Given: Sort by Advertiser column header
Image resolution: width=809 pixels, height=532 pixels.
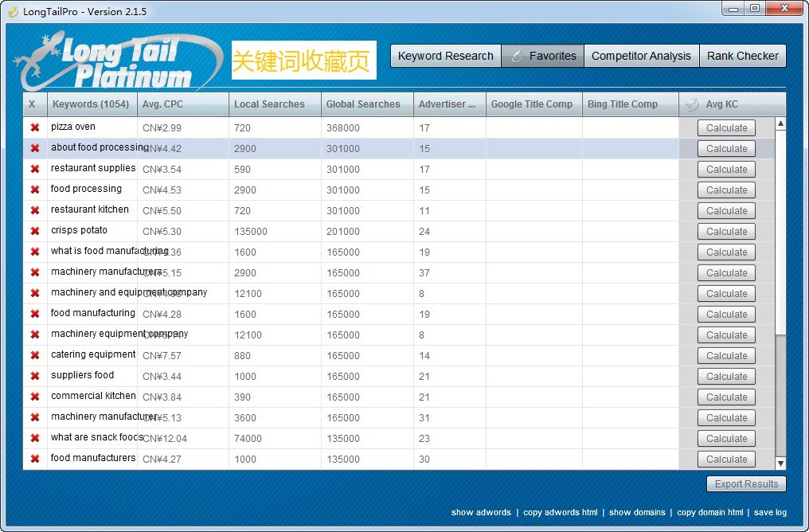Looking at the screenshot, I should coord(449,104).
